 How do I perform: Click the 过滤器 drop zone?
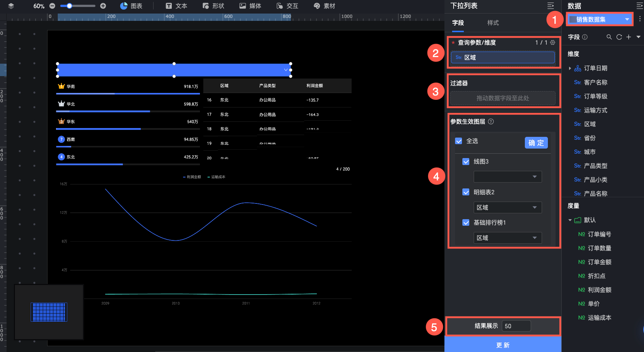click(503, 98)
